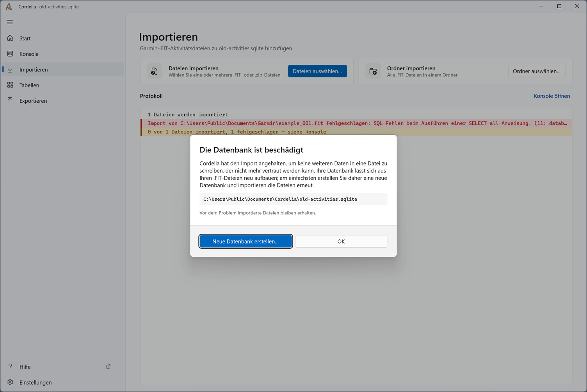Open the Start page label
The width and height of the screenshot is (587, 392).
click(x=25, y=38)
